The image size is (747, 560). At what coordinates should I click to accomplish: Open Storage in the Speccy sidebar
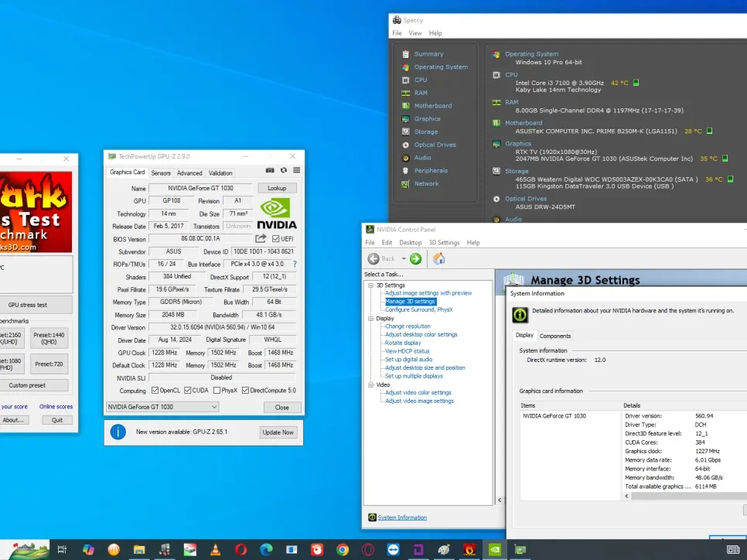[425, 131]
